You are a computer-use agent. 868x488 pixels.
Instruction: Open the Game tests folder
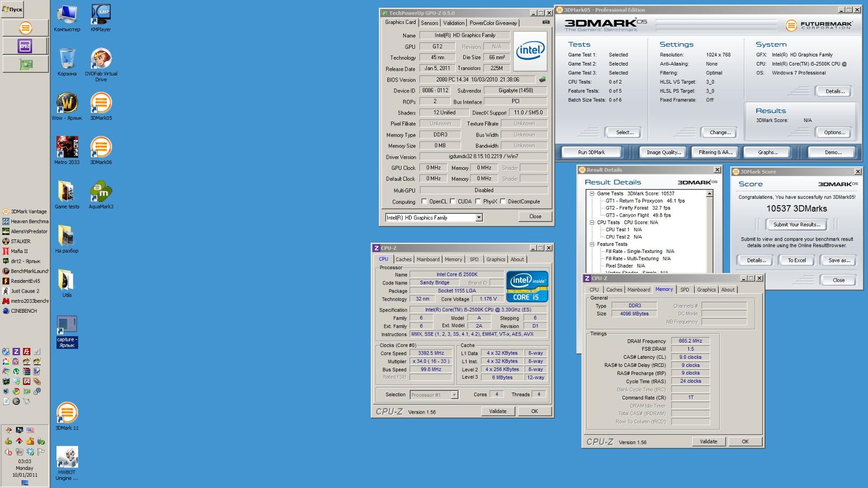[x=67, y=195]
